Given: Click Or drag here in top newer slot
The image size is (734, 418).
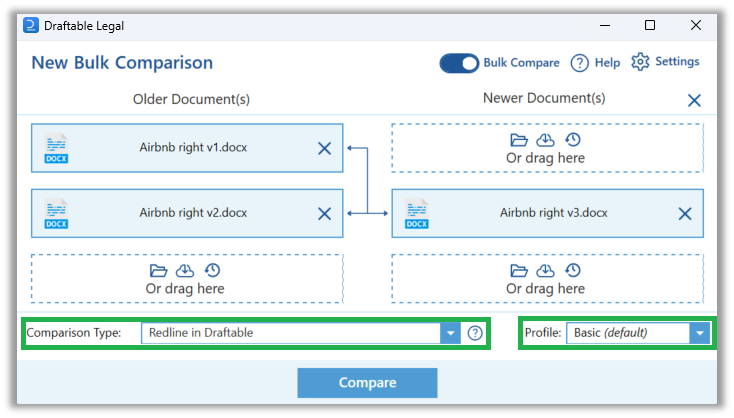Looking at the screenshot, I should pos(545,158).
